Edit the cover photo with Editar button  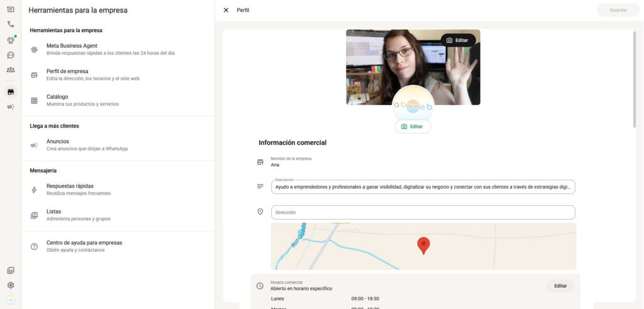point(458,40)
